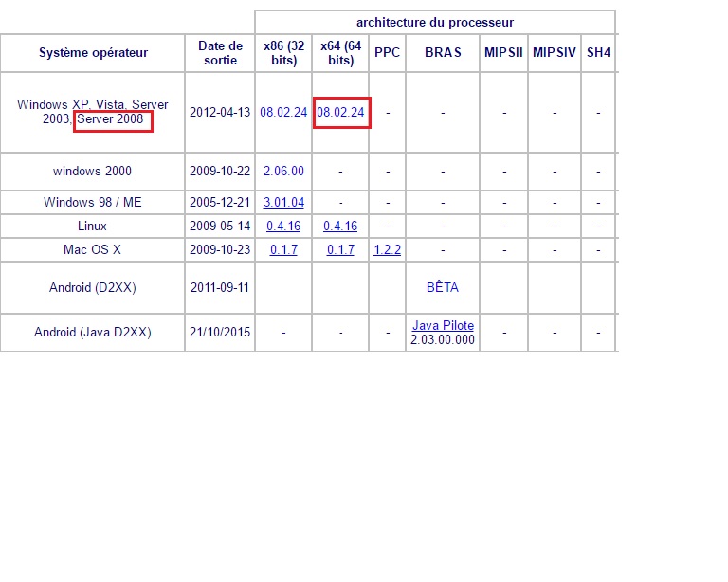Open the Java Pilote link

[x=443, y=326]
